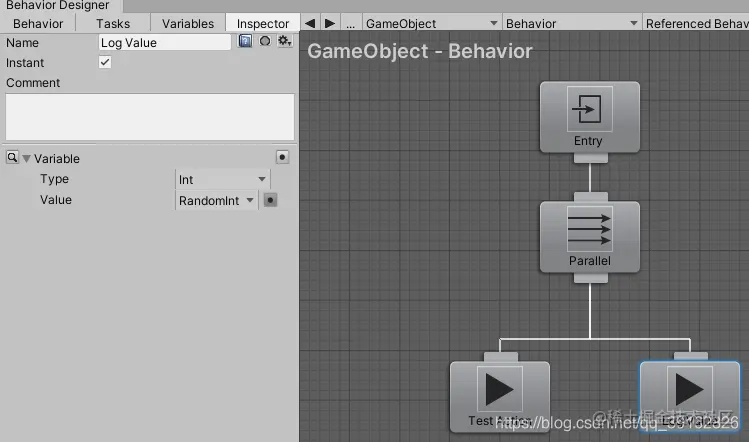
Task: Click the Parallel node's bottom connector
Action: tap(591, 278)
